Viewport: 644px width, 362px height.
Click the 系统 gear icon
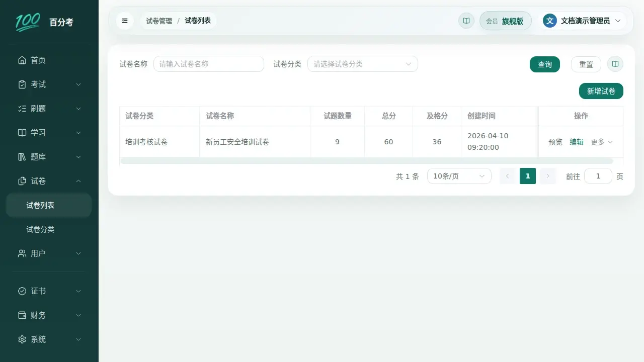click(22, 339)
